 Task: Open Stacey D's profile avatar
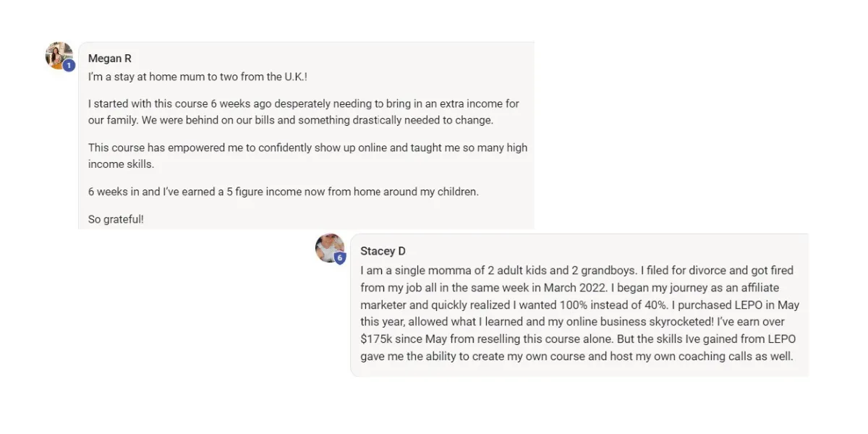[x=330, y=248]
